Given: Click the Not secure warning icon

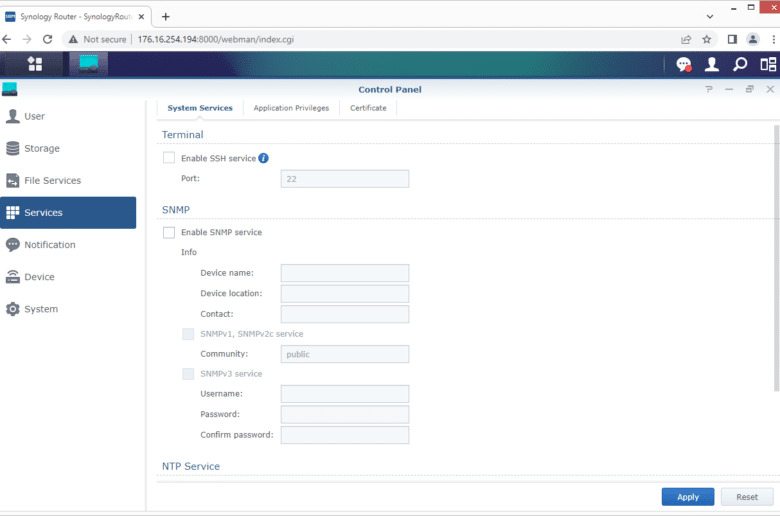Looking at the screenshot, I should click(73, 39).
